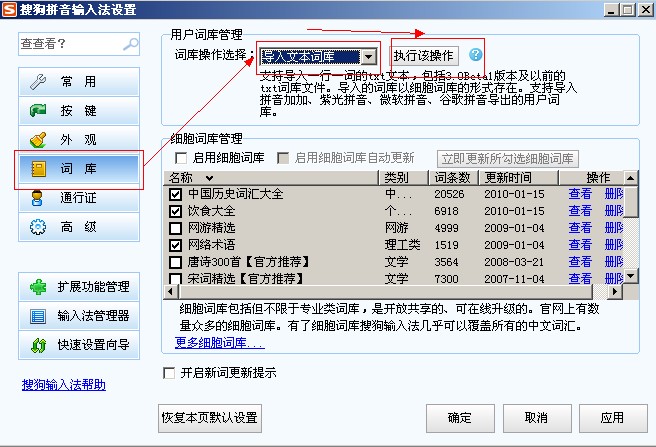Go to the 通行证 tab

coord(79,198)
